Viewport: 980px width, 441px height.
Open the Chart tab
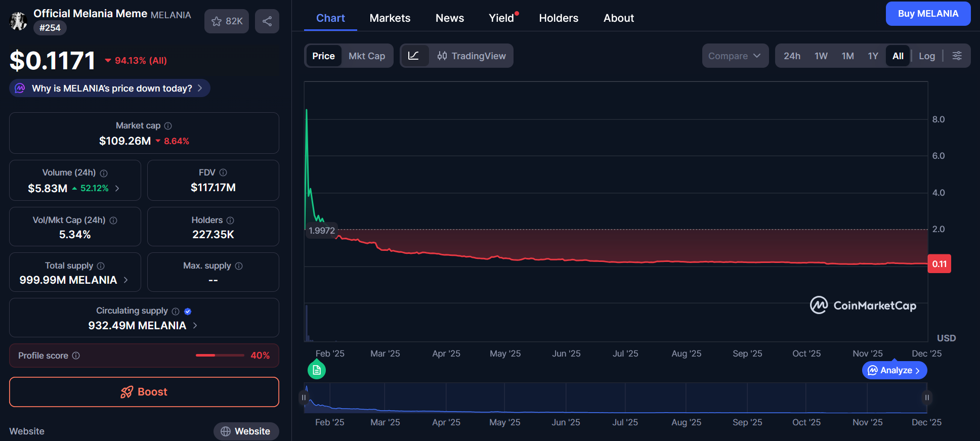click(330, 18)
